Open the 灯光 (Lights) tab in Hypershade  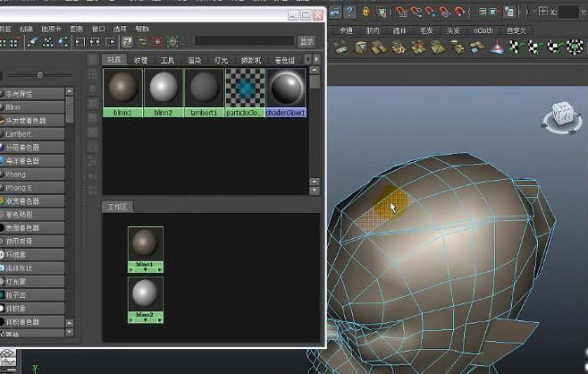pyautogui.click(x=221, y=60)
